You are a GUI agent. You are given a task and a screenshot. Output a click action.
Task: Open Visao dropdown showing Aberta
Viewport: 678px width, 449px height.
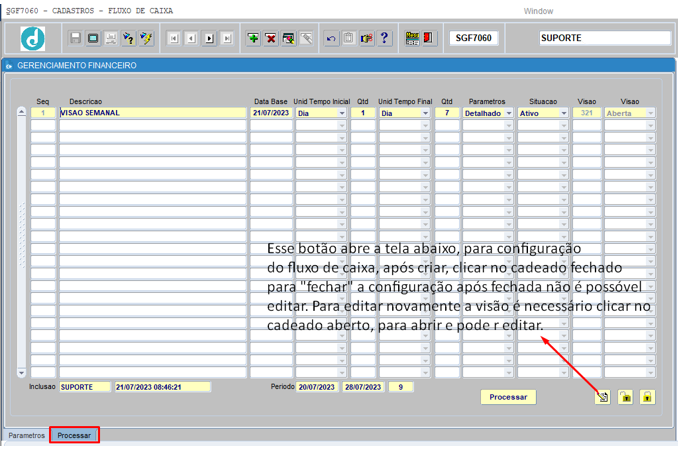(x=651, y=113)
